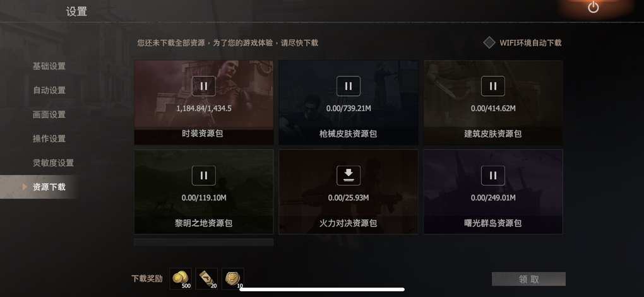
Task: Tap the medal reward icon showing 10
Action: coord(233,279)
